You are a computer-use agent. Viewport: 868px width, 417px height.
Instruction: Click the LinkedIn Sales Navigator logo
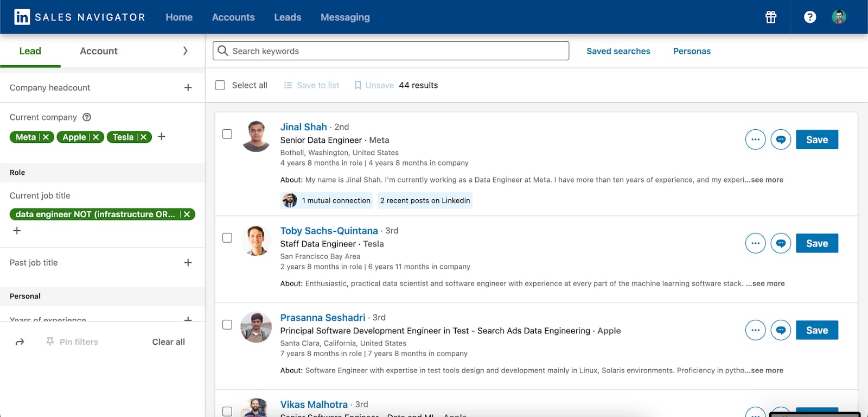(x=79, y=17)
